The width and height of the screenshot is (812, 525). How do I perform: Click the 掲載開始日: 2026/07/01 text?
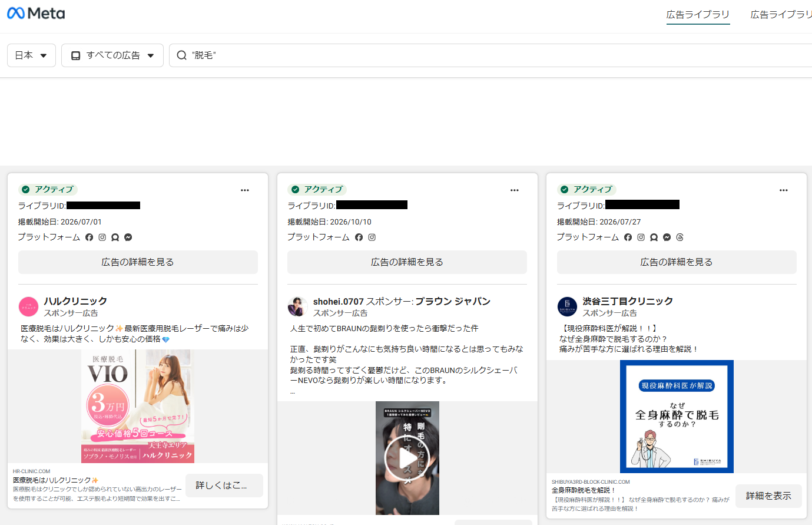point(60,222)
